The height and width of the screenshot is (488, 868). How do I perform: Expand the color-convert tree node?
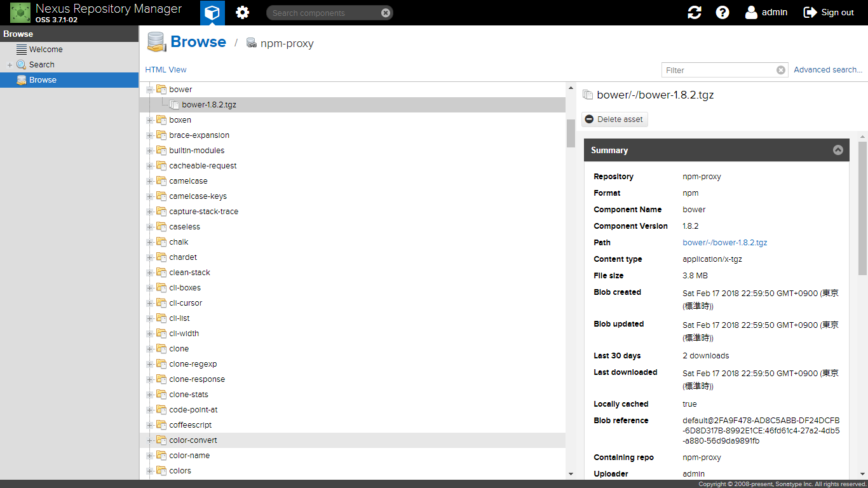pos(151,440)
